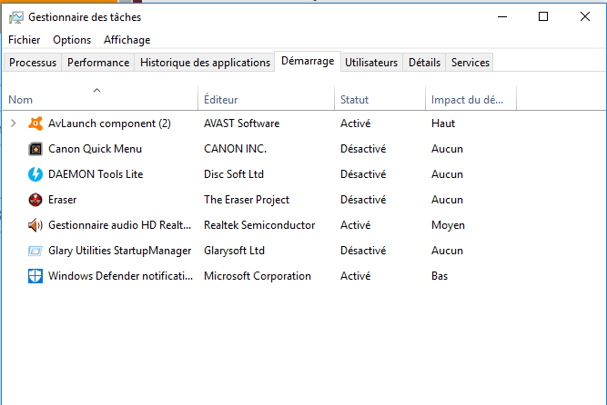The height and width of the screenshot is (405, 607).
Task: Click the red Eraser app icon
Action: pyautogui.click(x=35, y=200)
